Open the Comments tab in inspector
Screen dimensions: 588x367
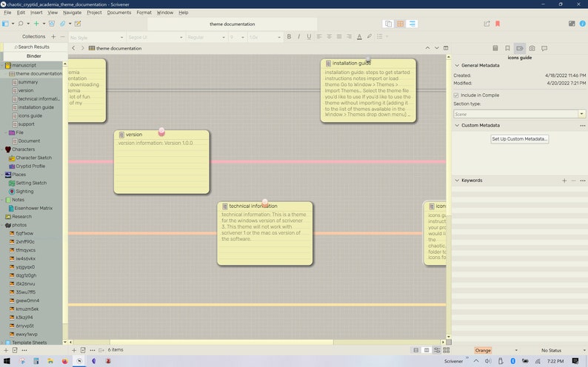(544, 48)
